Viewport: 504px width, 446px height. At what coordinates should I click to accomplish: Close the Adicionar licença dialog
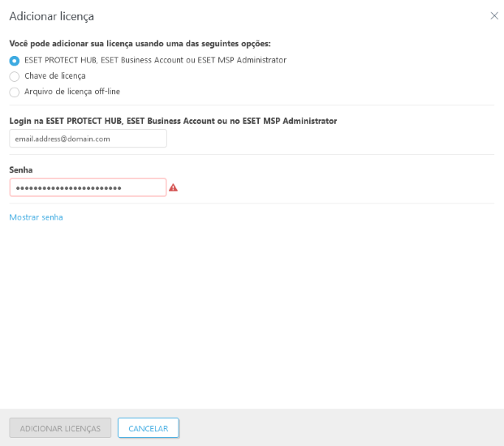[494, 15]
